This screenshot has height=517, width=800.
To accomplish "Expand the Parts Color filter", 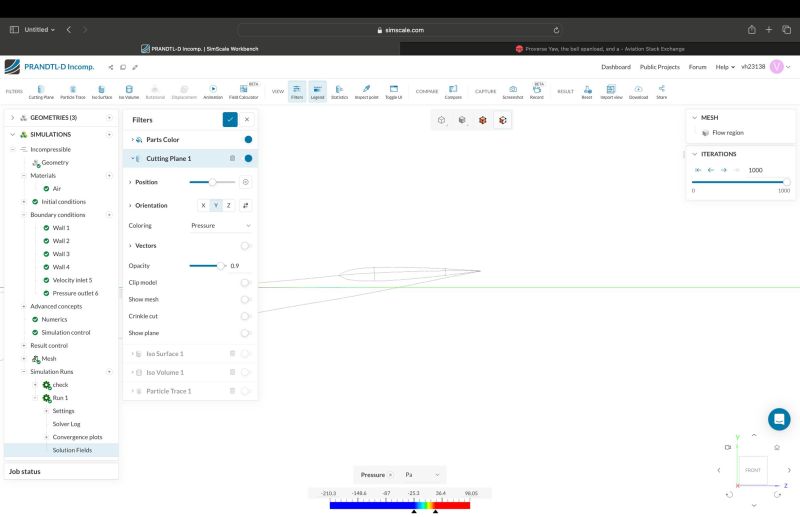I will tap(133, 140).
